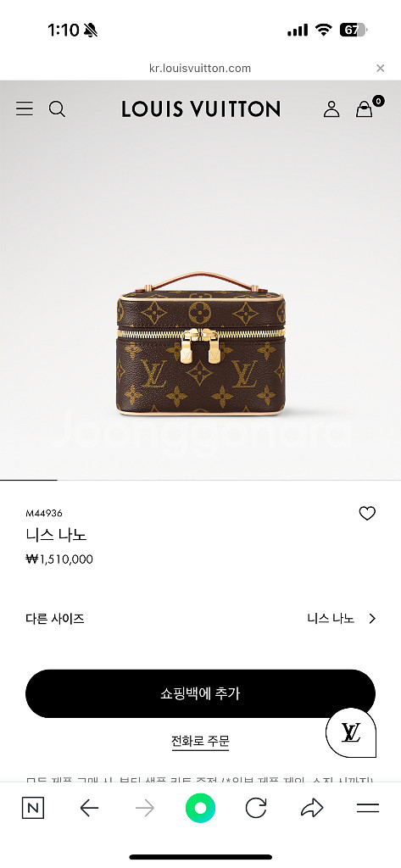Open the 전화로 주문 link
The height and width of the screenshot is (868, 401).
pos(200,741)
